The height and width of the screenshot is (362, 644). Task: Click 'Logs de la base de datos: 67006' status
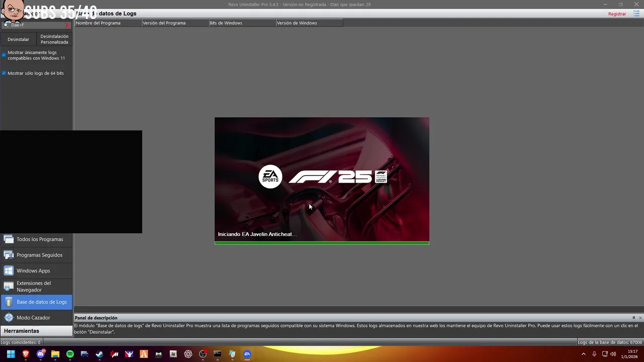click(610, 342)
